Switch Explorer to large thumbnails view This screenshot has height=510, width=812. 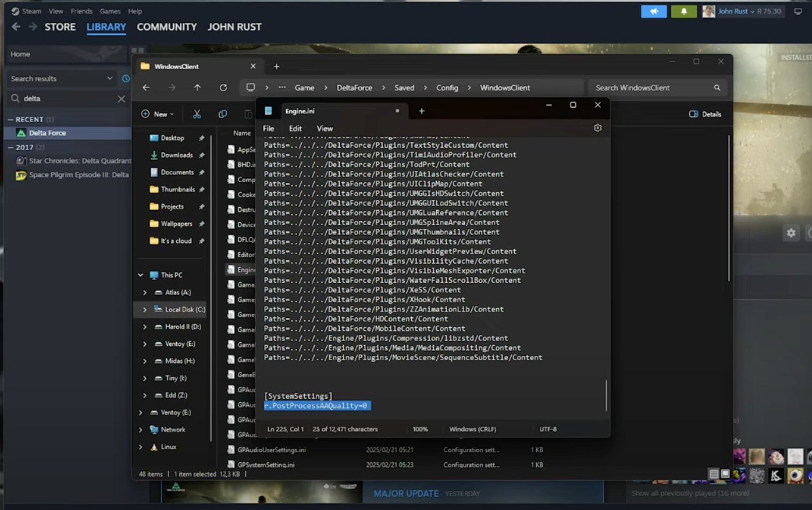pyautogui.click(x=725, y=474)
